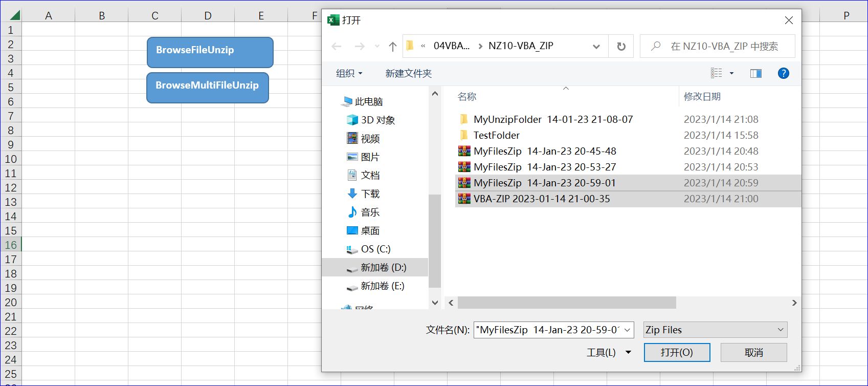Screen dimensions: 868x386
Task: Refresh the NZ10-VBA_ZIP folder listing
Action: 621,47
